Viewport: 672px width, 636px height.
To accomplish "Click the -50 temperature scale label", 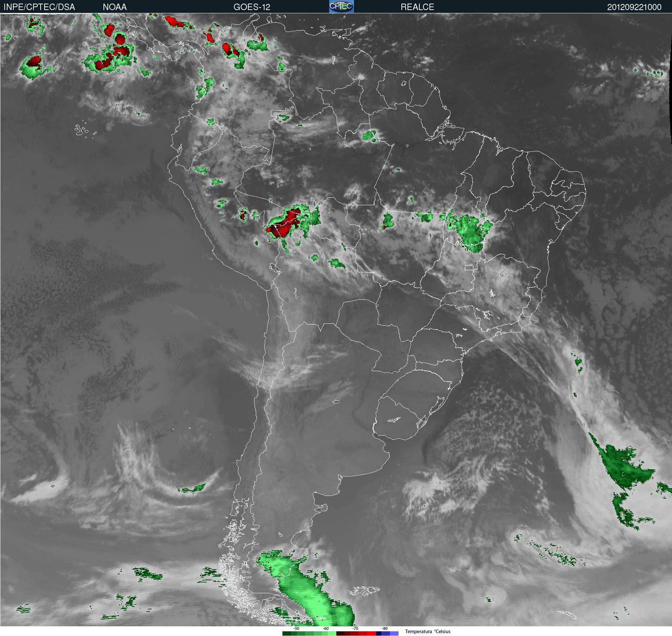I will pos(296,628).
